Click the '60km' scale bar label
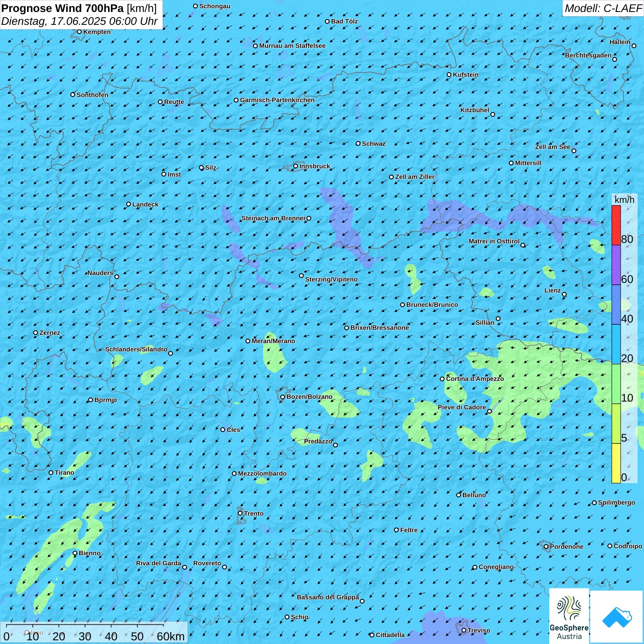Image resolution: width=644 pixels, height=644 pixels. pos(171,636)
